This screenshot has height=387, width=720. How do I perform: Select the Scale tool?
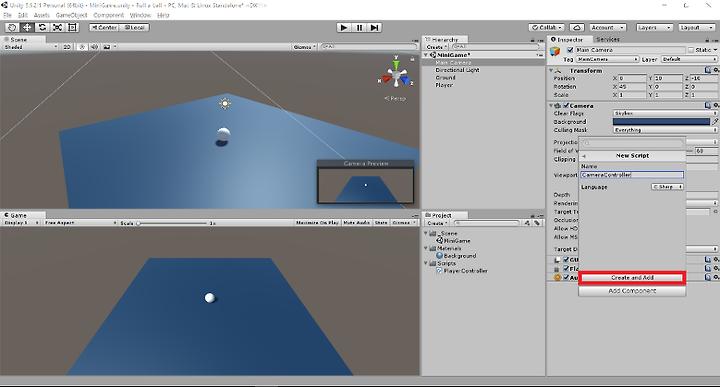pos(57,28)
